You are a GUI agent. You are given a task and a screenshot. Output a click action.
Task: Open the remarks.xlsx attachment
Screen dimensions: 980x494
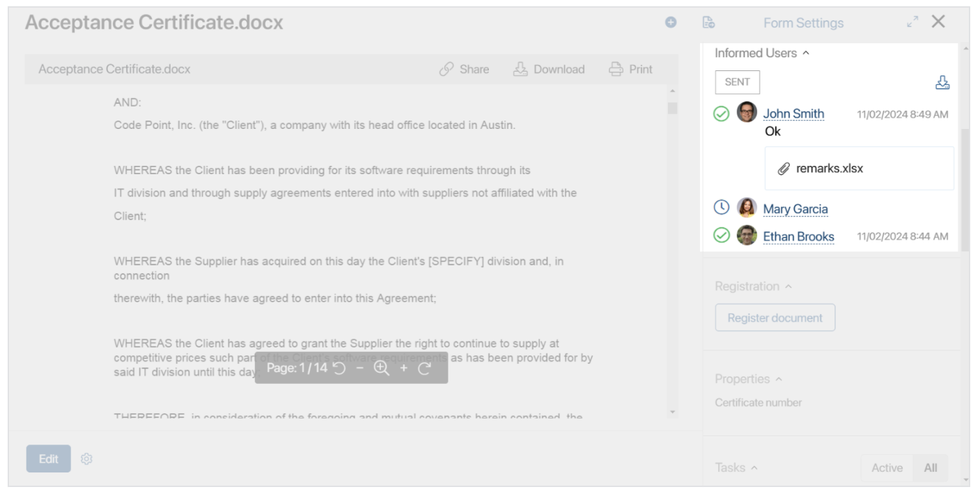tap(829, 169)
